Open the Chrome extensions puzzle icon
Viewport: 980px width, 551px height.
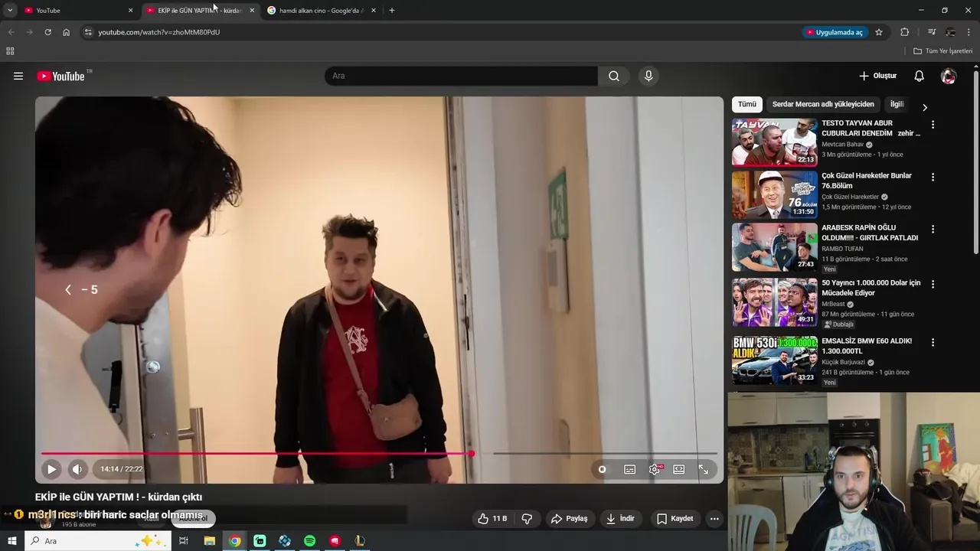click(x=905, y=32)
